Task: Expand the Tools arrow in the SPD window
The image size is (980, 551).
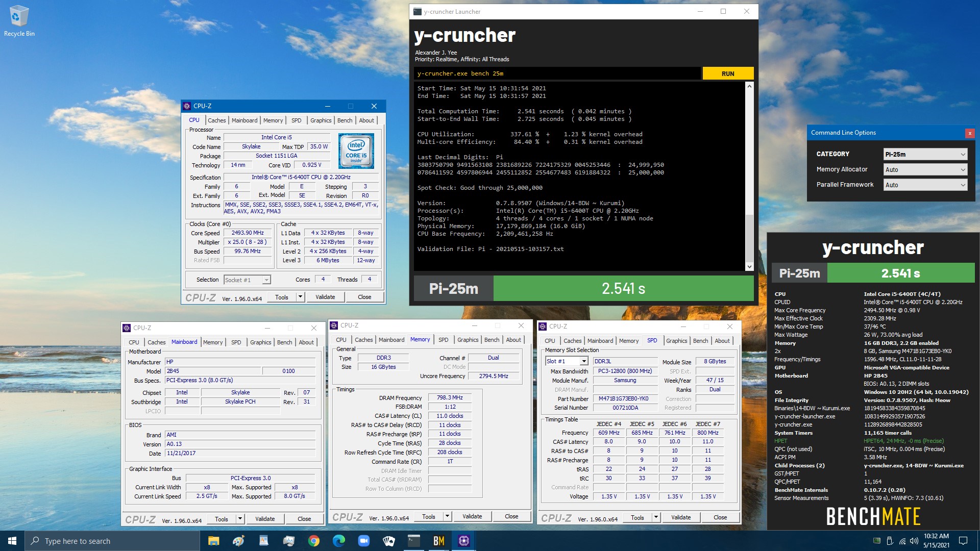Action: pyautogui.click(x=656, y=517)
